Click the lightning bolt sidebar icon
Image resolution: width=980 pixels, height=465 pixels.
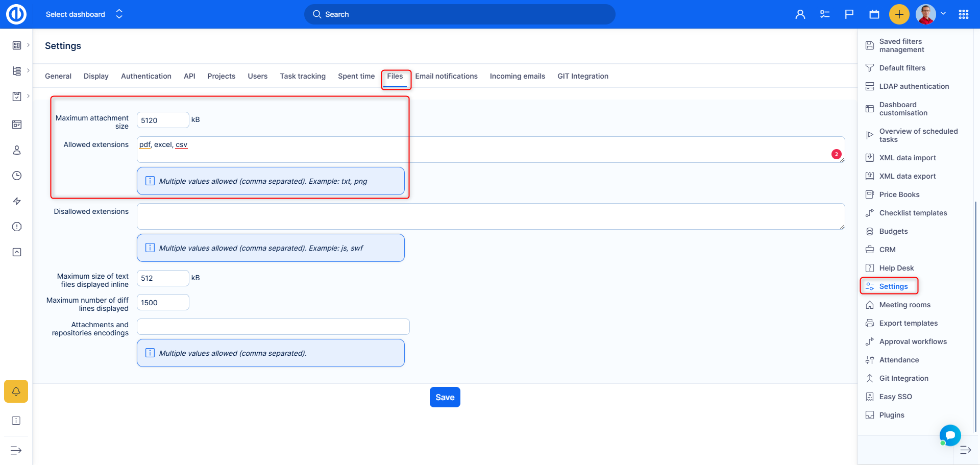click(17, 201)
